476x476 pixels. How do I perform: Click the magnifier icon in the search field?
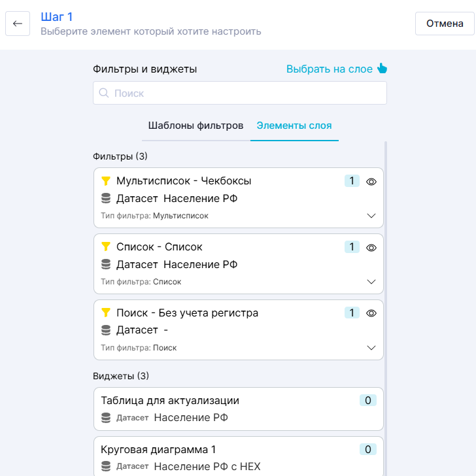(x=104, y=93)
